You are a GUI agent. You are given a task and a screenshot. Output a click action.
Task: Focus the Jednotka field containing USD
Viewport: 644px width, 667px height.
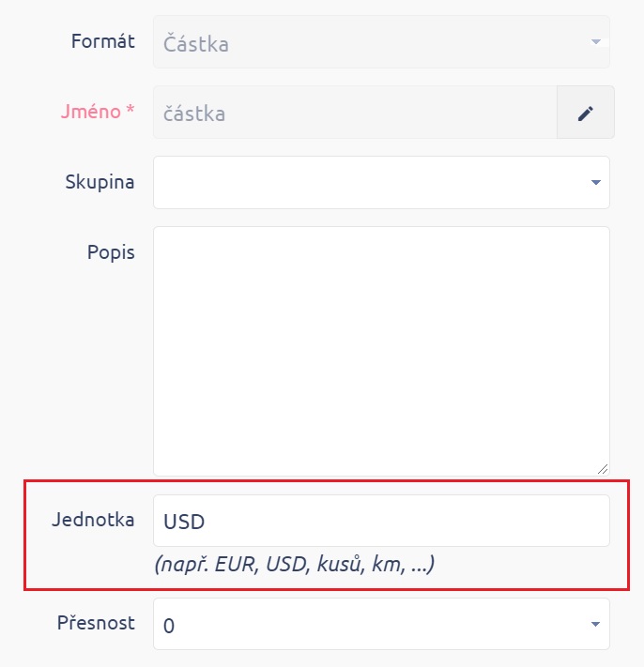pyautogui.click(x=381, y=521)
